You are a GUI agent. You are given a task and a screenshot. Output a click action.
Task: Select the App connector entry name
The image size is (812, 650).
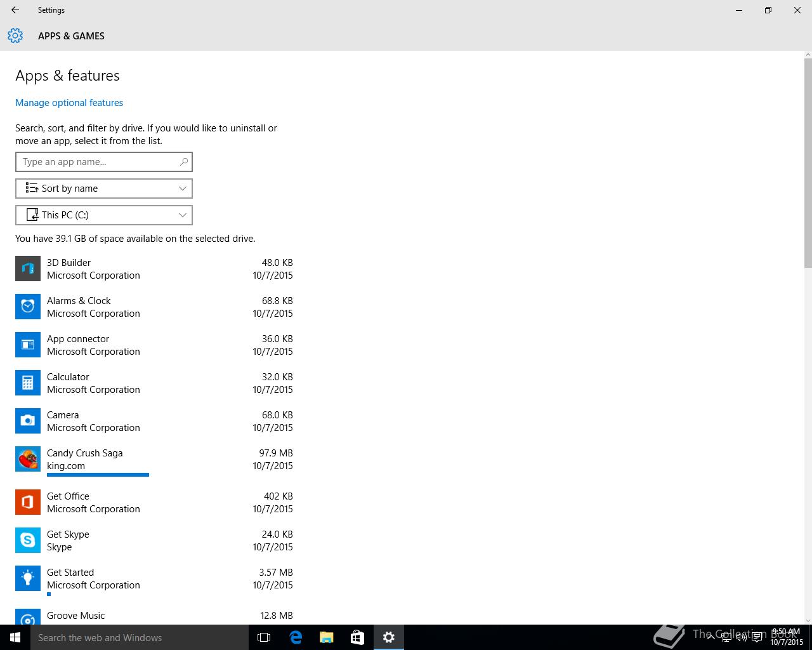click(x=78, y=339)
